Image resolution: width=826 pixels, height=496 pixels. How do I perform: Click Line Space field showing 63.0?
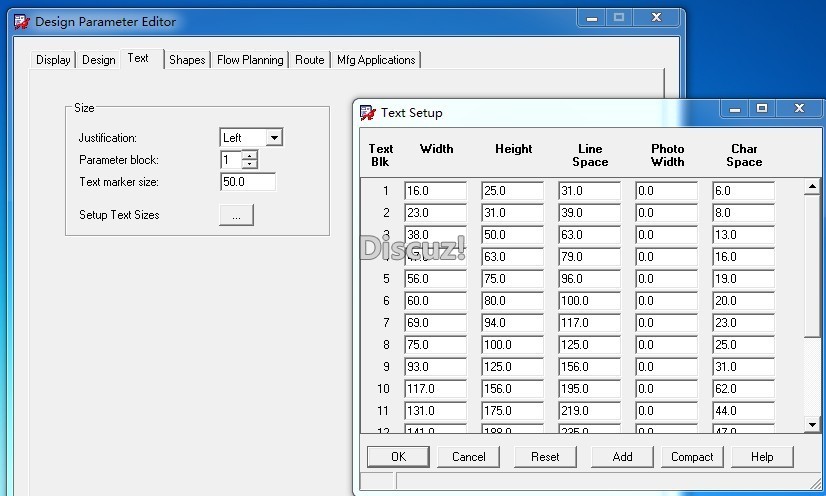589,235
